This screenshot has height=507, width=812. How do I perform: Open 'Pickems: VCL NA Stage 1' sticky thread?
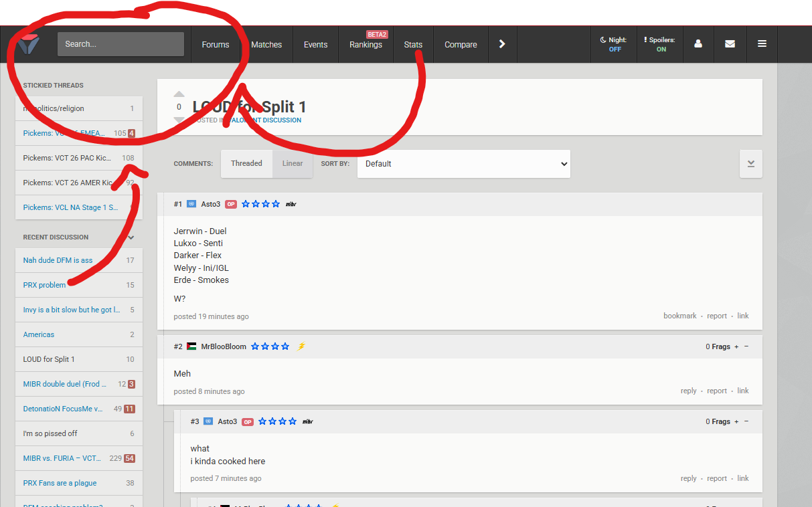coord(79,207)
